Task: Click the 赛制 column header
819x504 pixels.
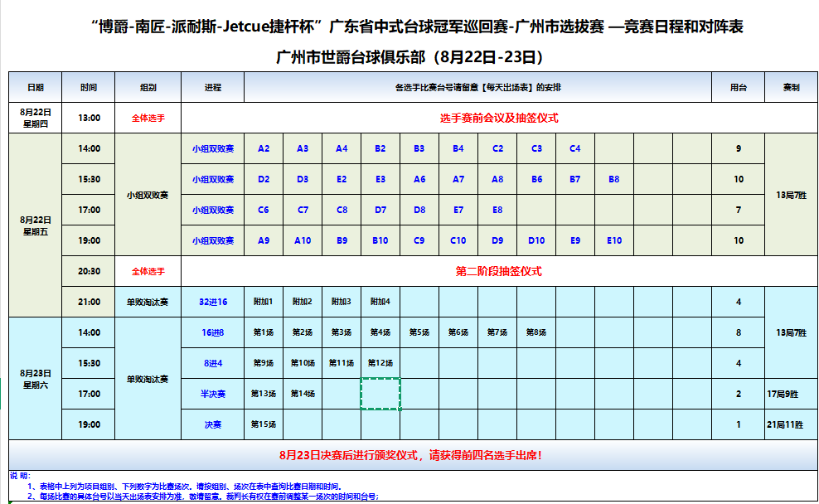Action: 792,87
